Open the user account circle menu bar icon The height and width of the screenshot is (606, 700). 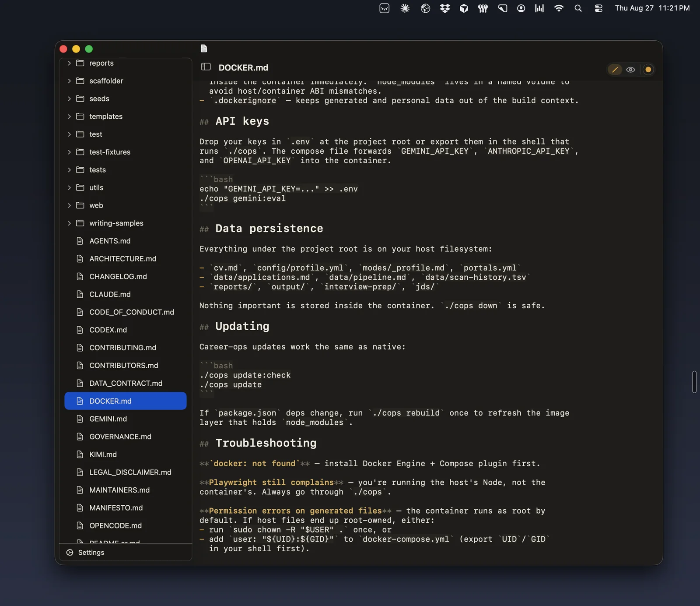coord(521,8)
